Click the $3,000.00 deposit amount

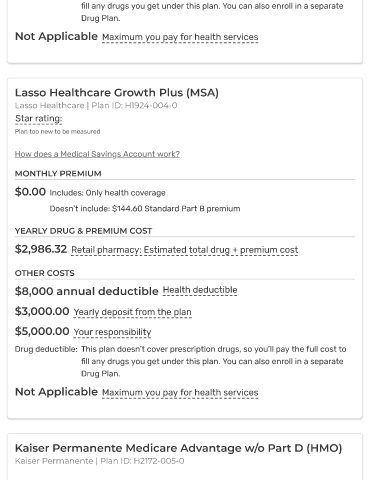pyautogui.click(x=42, y=311)
